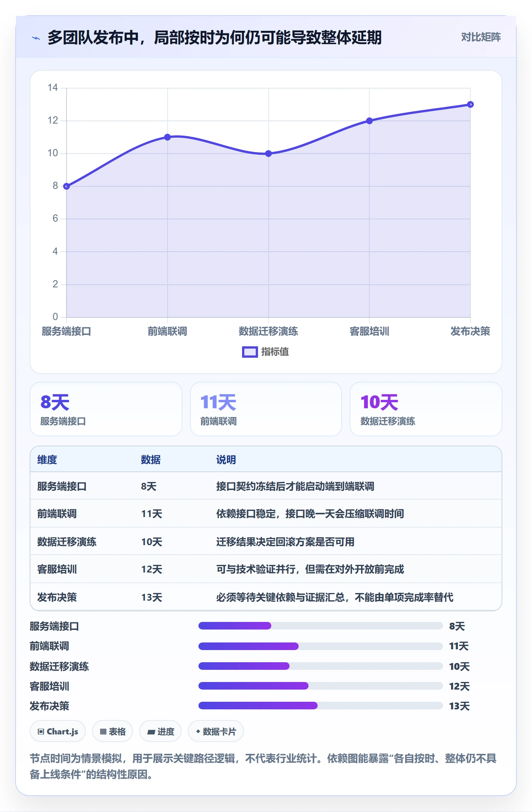This screenshot has height=812, width=532.
Task: Click the 服务端接口 progress bar
Action: tap(321, 626)
